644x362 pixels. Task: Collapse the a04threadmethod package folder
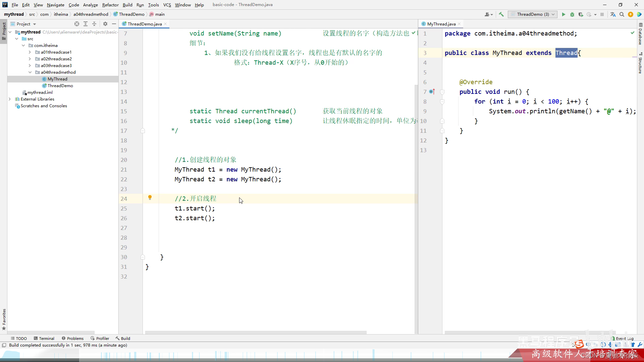tap(30, 72)
